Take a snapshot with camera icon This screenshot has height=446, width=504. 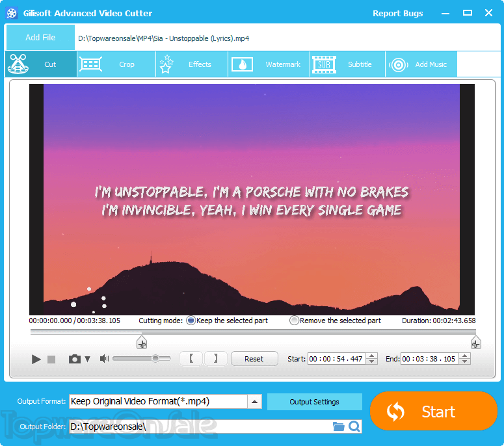coord(75,359)
